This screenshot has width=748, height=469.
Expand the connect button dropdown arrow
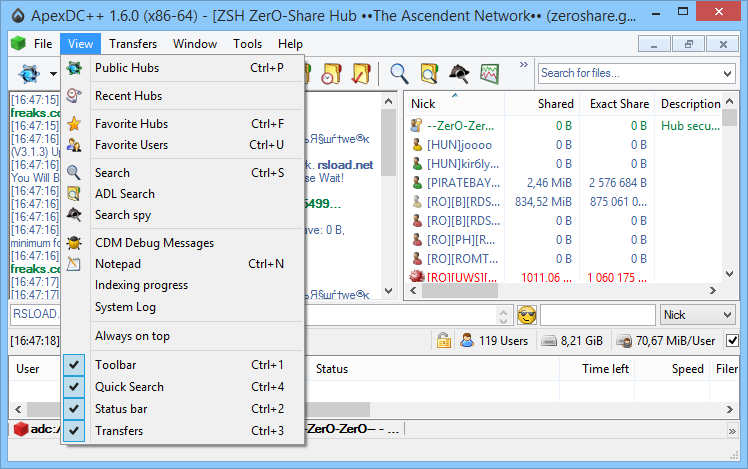click(53, 74)
